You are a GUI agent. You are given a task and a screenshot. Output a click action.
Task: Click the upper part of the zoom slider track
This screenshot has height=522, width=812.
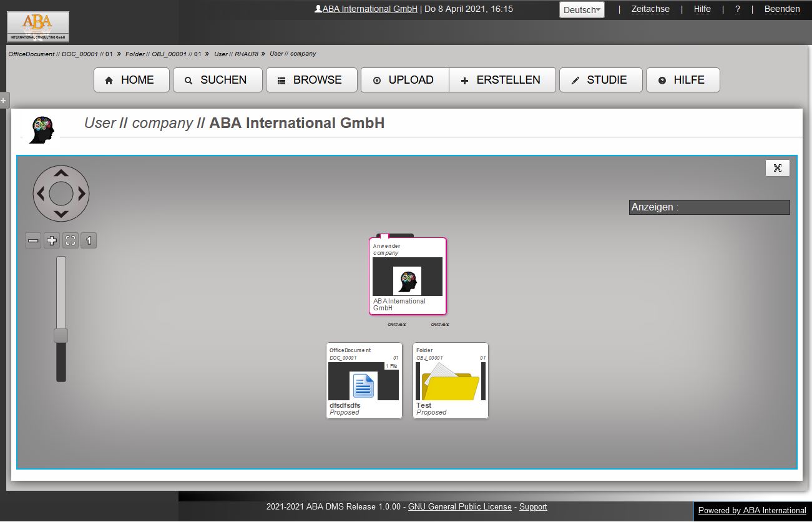click(61, 292)
